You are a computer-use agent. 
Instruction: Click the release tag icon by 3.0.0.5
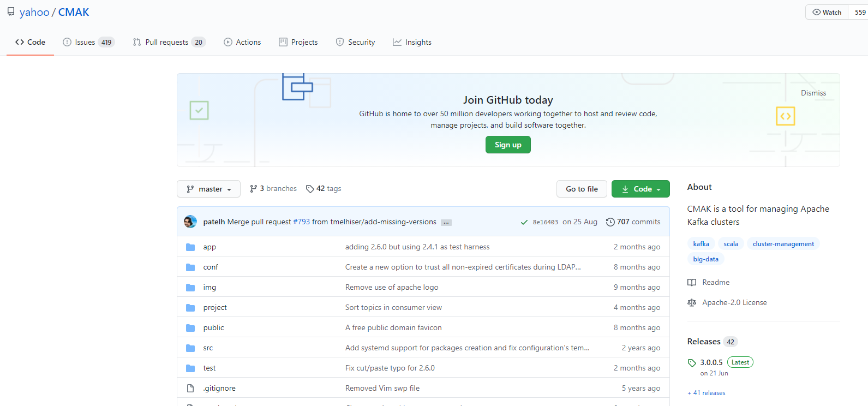[692, 363]
